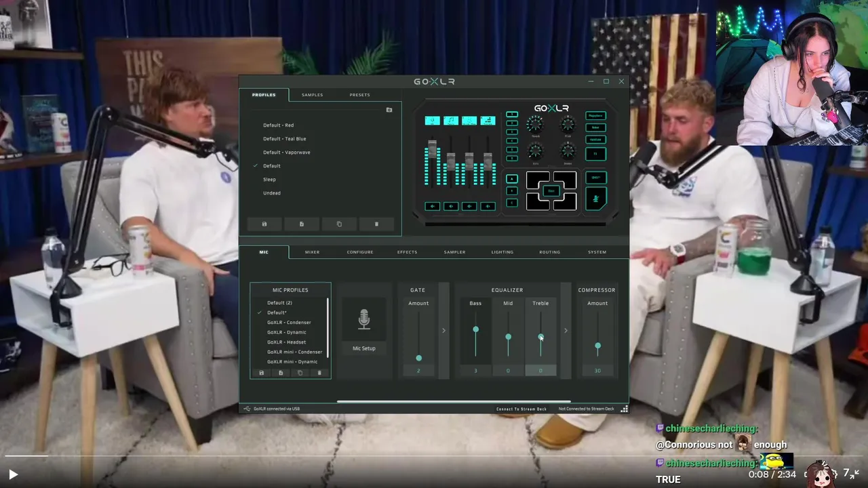Click Connect To Stream Deck
The height and width of the screenshot is (488, 868).
(521, 409)
